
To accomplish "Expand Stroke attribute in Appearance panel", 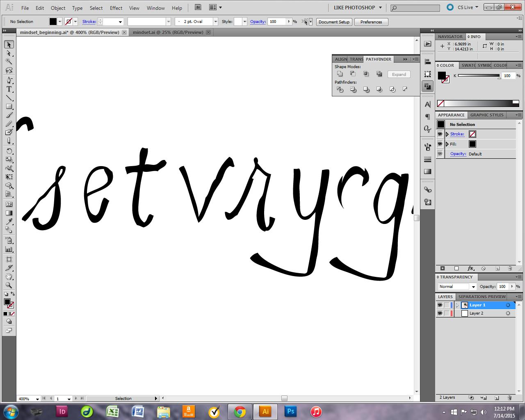I will pyautogui.click(x=447, y=134).
